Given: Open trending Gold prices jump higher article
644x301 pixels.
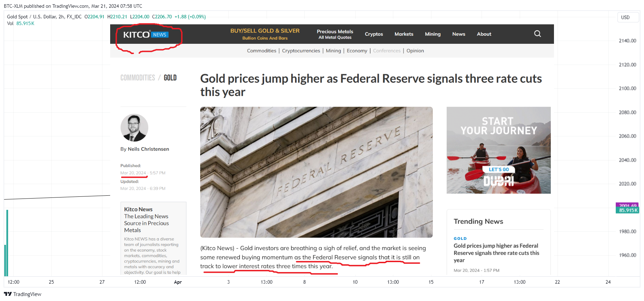Looking at the screenshot, I should tap(496, 253).
